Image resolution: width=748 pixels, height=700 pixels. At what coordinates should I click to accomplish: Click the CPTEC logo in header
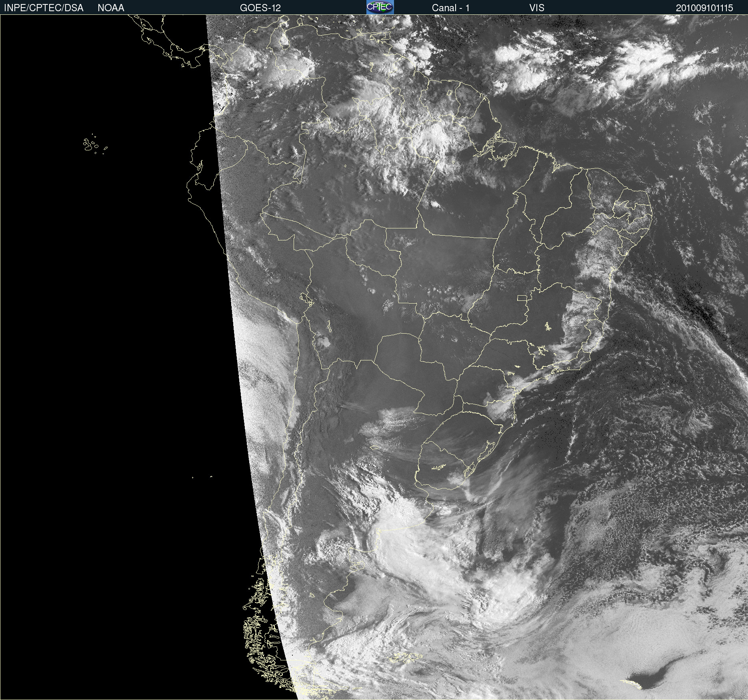click(x=380, y=7)
